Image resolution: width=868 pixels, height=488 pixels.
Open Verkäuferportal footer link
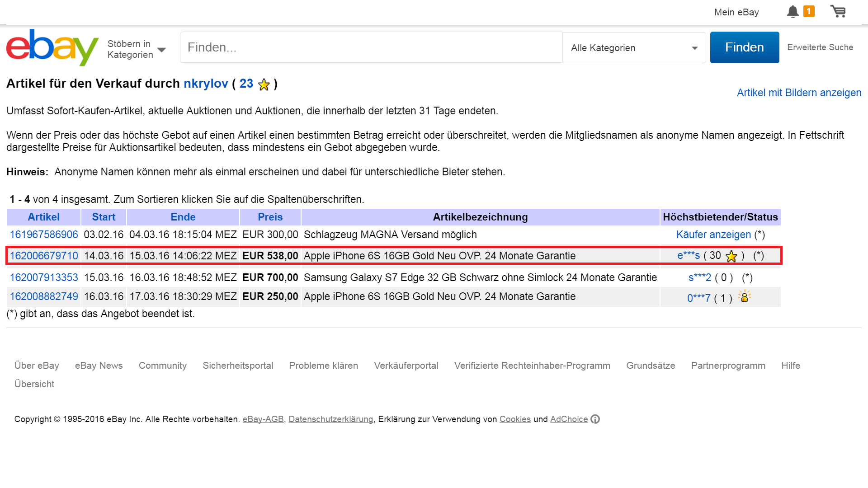tap(406, 366)
